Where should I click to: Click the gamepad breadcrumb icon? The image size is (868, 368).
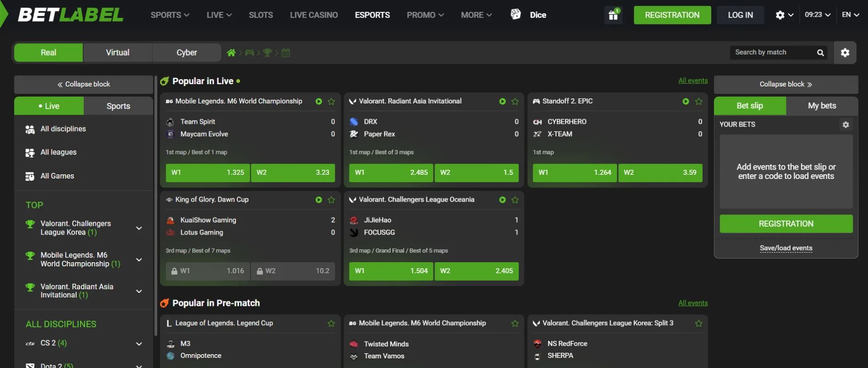pos(249,52)
